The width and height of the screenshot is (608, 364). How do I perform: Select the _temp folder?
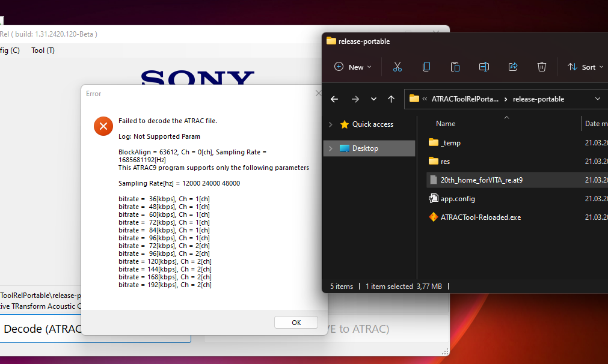(450, 143)
